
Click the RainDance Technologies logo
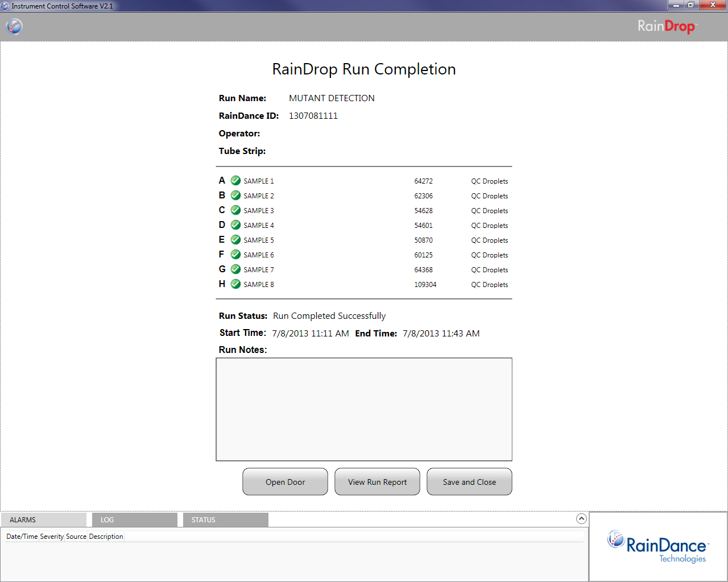tap(658, 547)
